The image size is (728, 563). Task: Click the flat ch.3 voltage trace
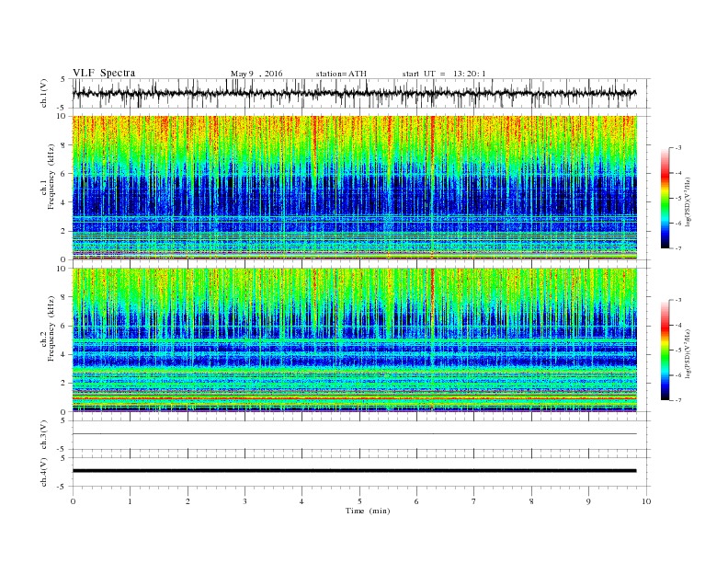point(354,434)
